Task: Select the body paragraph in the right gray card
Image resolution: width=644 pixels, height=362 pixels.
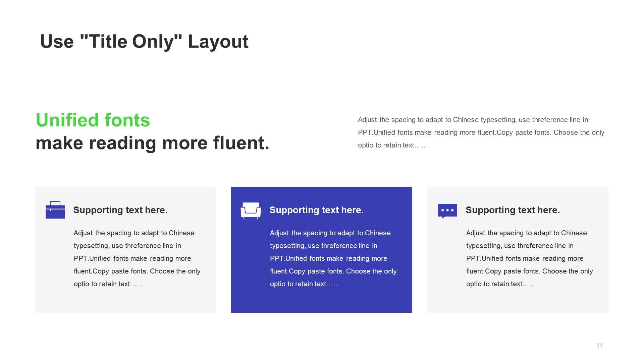Action: click(530, 258)
